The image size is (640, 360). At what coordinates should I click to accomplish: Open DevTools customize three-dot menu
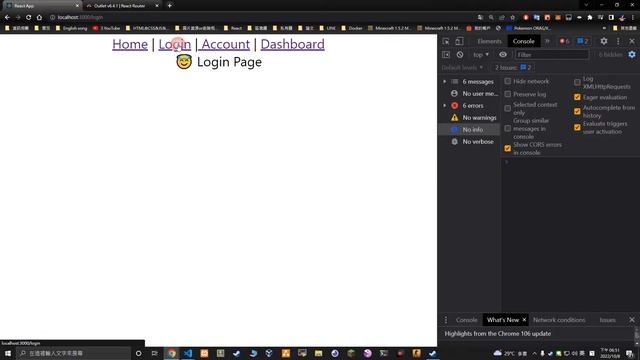click(x=618, y=41)
